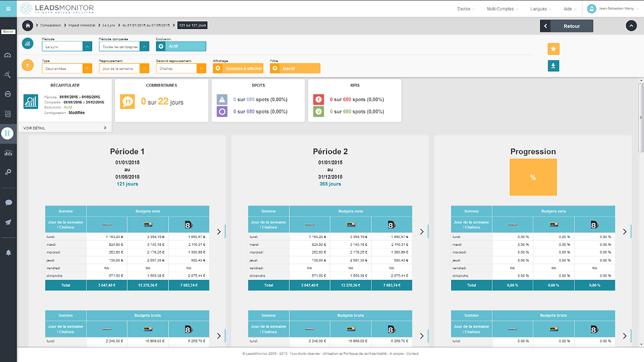Click the 121 sur 121 jours breadcrumb badge
Image resolution: width=644 pixels, height=362 pixels.
click(192, 25)
